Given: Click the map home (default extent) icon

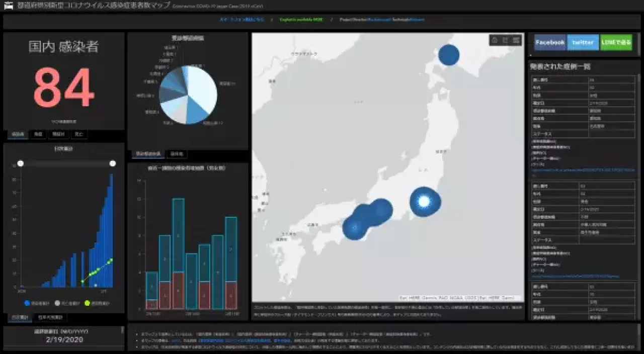Looking at the screenshot, I should pyautogui.click(x=495, y=40).
